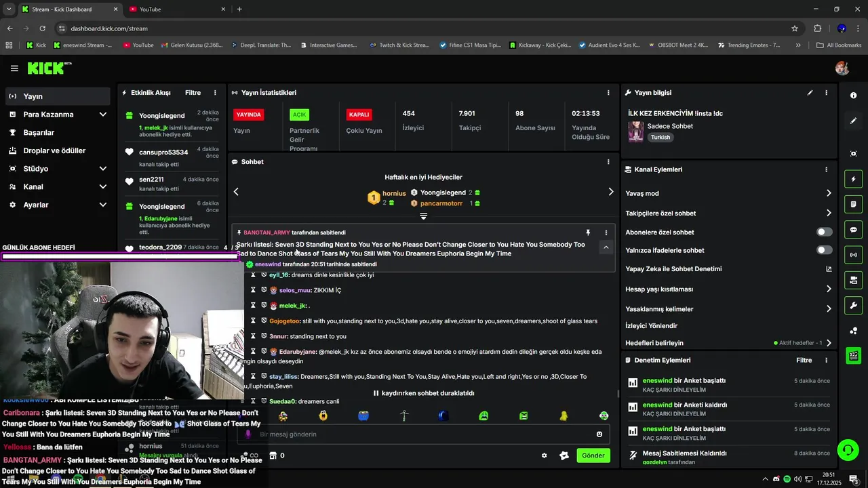Open Denetim Eylemleri Filtre dropdown

click(804, 361)
